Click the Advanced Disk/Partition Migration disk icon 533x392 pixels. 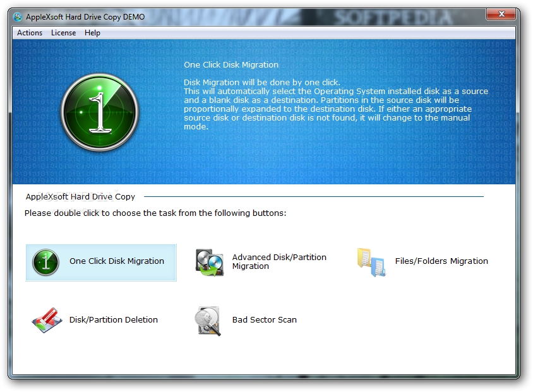210,262
